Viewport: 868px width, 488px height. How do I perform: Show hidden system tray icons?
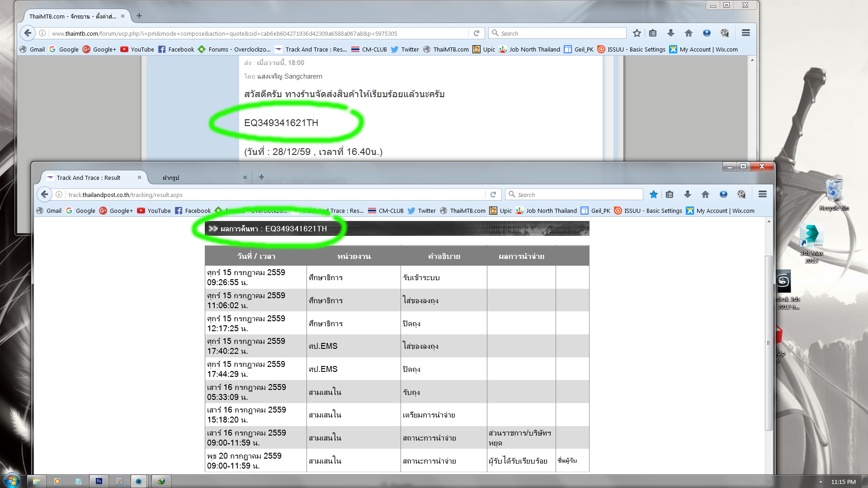(x=821, y=482)
